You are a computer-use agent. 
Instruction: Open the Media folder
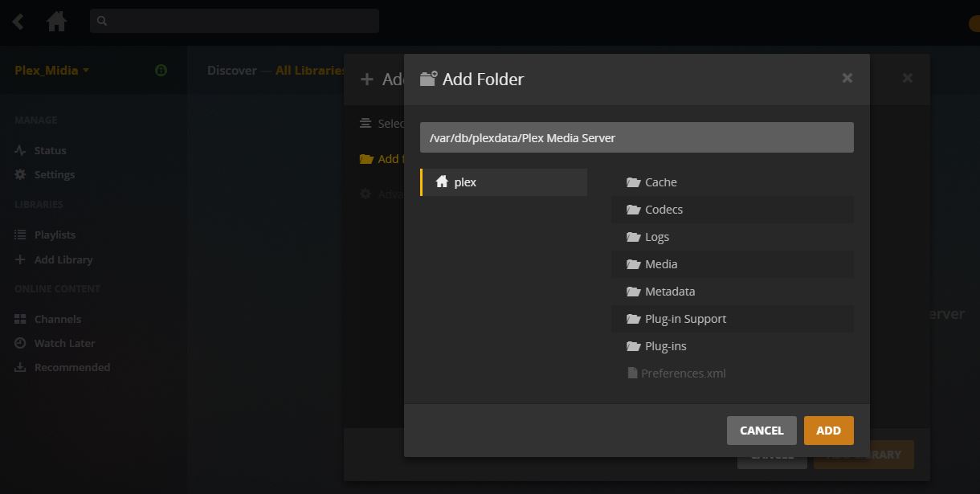point(733,264)
